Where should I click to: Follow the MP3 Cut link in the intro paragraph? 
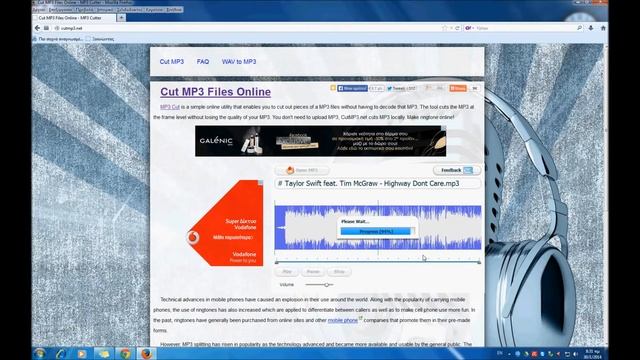(x=170, y=107)
